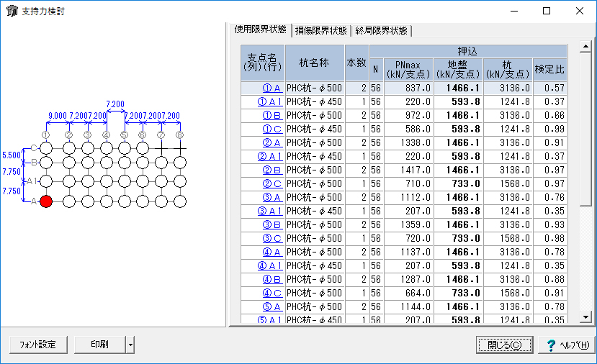Open the ② C support link
Image resolution: width=597 pixels, height=364 pixels.
click(272, 184)
